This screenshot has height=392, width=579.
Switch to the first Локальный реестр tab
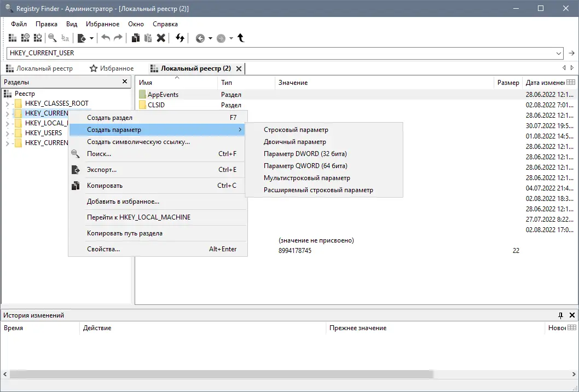coord(39,68)
